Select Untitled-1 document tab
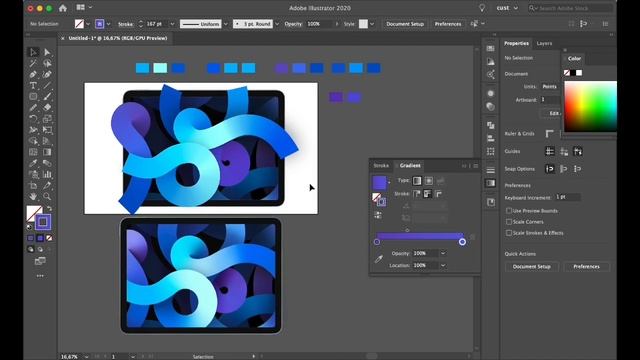Image resolution: width=640 pixels, height=360 pixels. coord(118,38)
